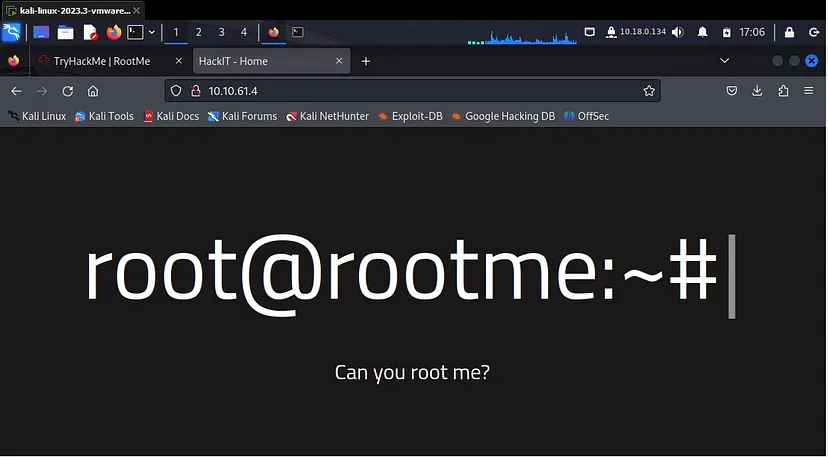Screen dimensions: 828x457
Task: Click the insecure connection padlock icon
Action: coord(195,91)
